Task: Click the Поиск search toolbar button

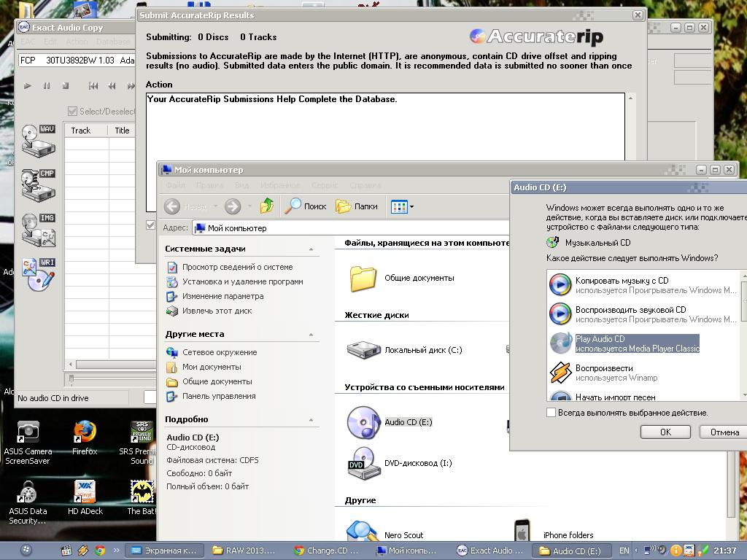Action: tap(306, 206)
